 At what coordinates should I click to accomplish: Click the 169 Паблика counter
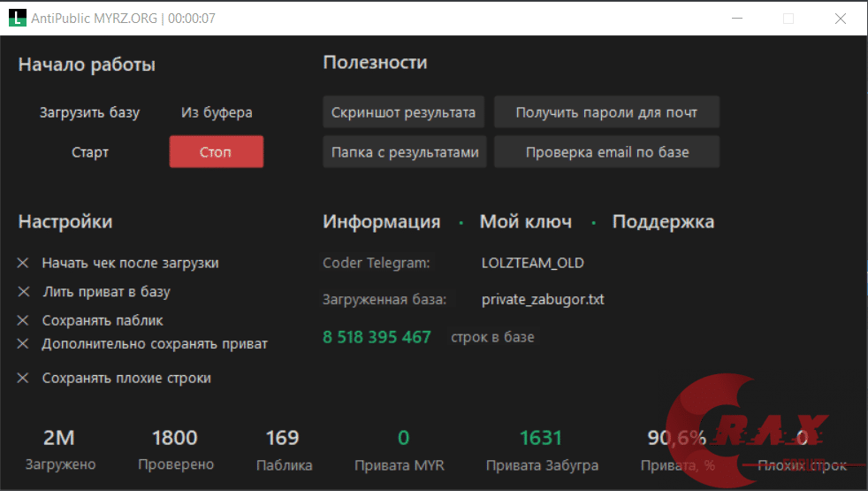coord(284,449)
